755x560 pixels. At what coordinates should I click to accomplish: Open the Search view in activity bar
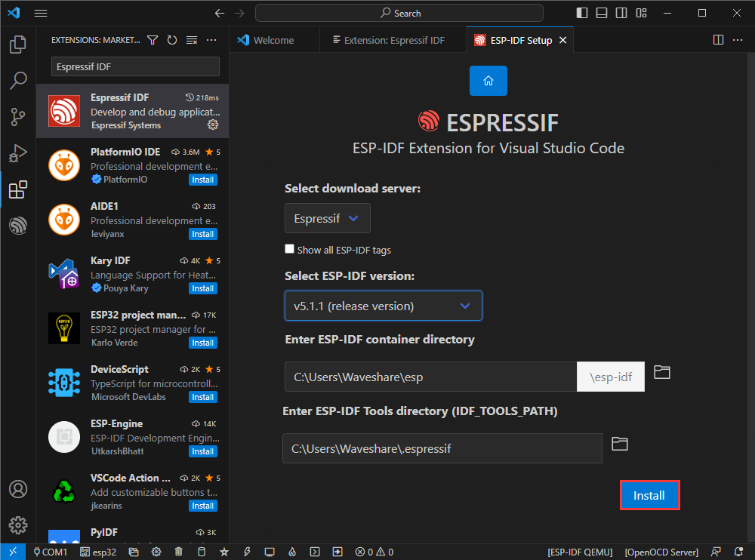[18, 81]
